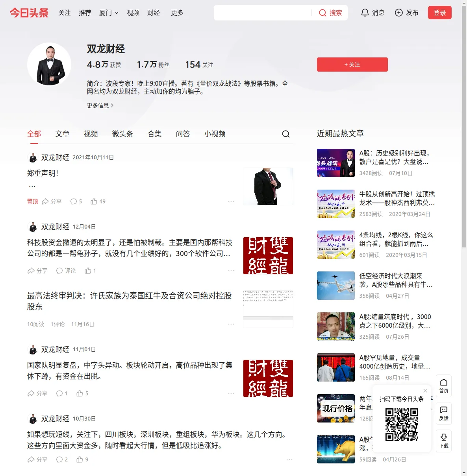Click 关注 in top navigation
This screenshot has height=476, width=467.
coord(65,13)
